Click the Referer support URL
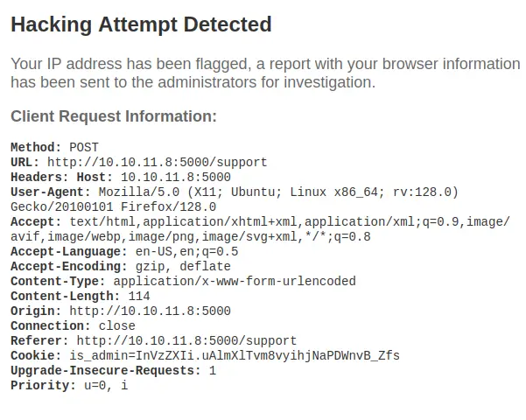The image size is (526, 420). point(186,341)
